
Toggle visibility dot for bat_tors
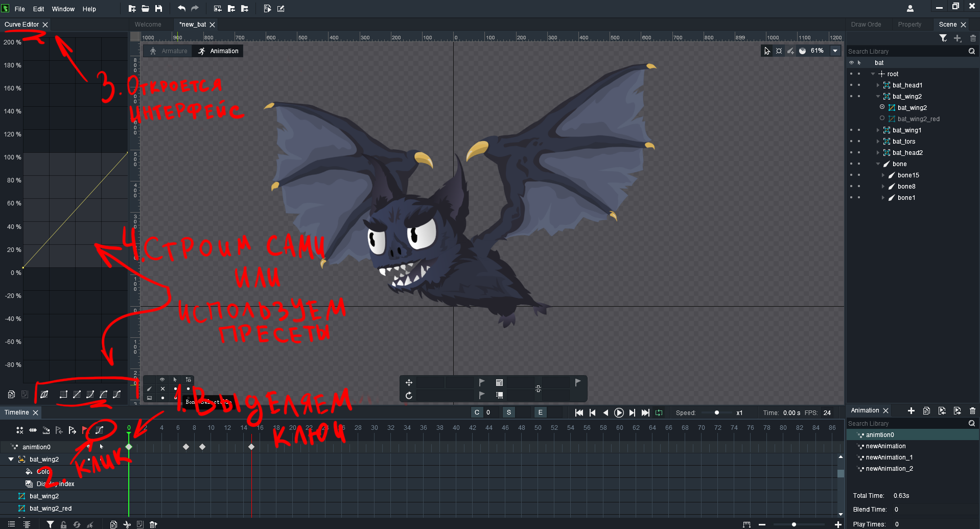point(851,142)
